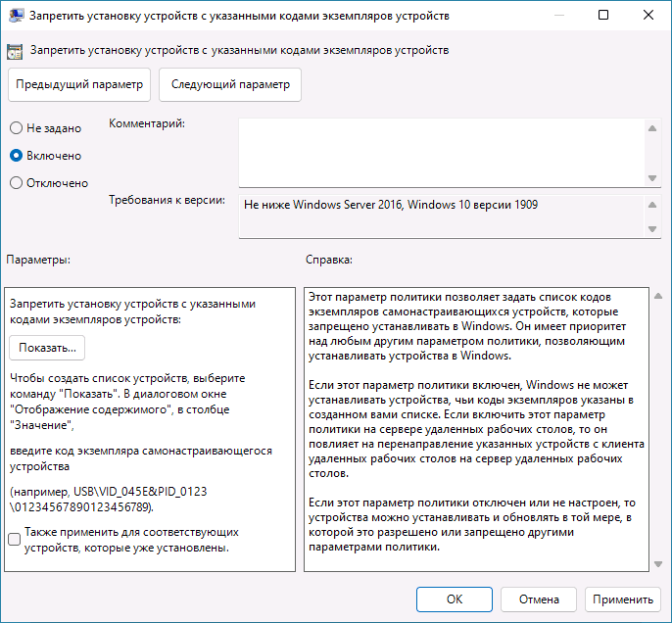Screen dimensions: 672x623
Task: Click the "Справка:" label
Action: click(x=329, y=260)
